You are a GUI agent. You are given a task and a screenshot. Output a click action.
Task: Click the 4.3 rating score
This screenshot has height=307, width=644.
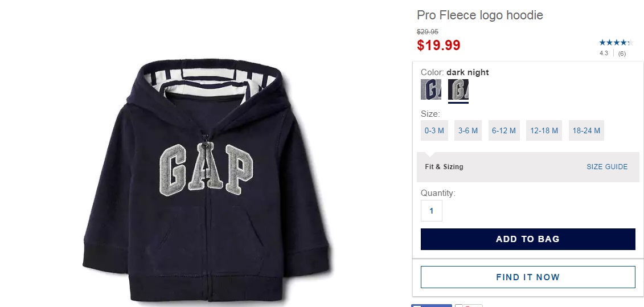coord(604,54)
